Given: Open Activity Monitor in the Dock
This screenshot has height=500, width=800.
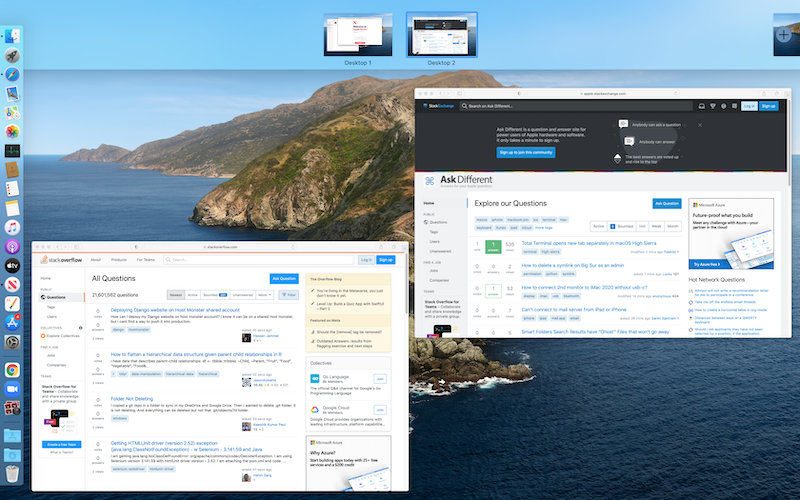Looking at the screenshot, I should pyautogui.click(x=12, y=151).
